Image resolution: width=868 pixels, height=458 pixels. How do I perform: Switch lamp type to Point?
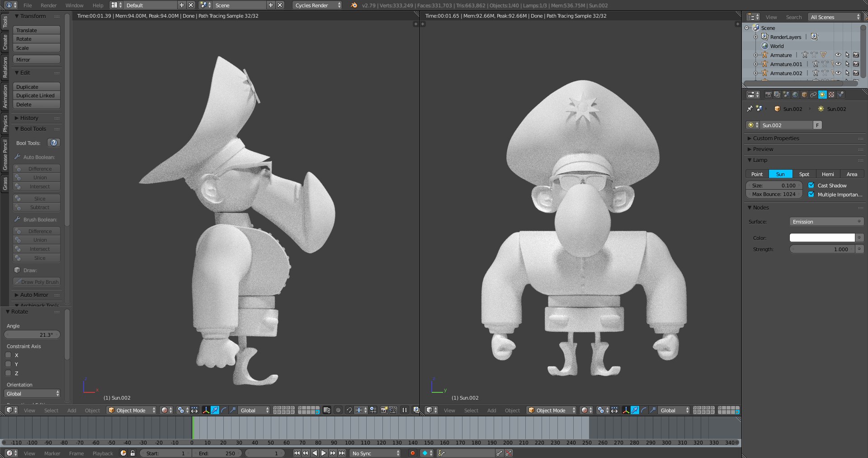point(757,174)
